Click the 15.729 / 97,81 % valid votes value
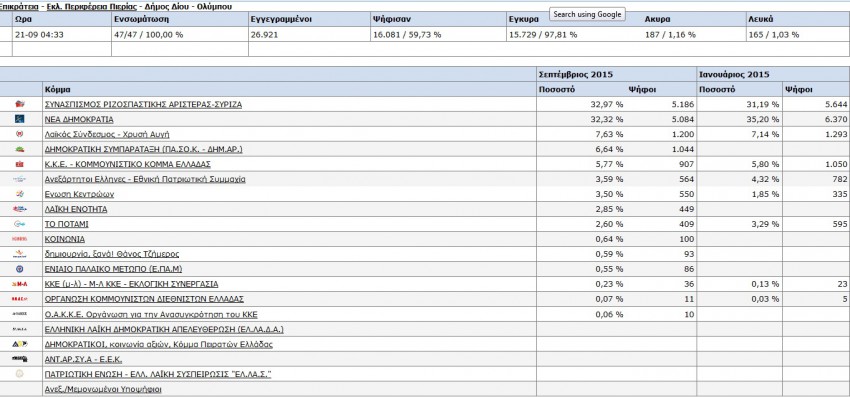 [x=543, y=34]
